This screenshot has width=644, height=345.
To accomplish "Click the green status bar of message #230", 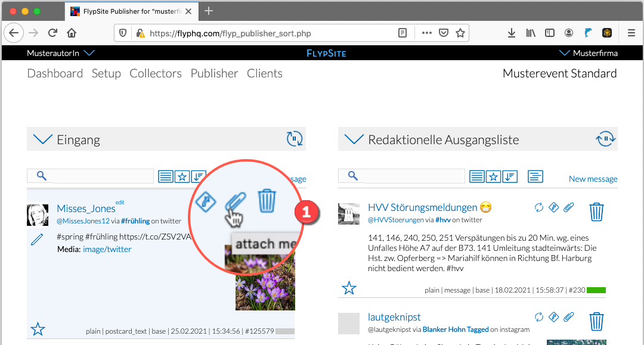I will coord(596,290).
